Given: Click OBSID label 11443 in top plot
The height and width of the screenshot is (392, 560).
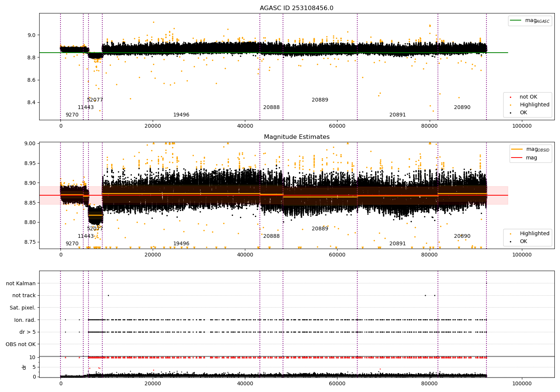Looking at the screenshot, I should pyautogui.click(x=86, y=107).
